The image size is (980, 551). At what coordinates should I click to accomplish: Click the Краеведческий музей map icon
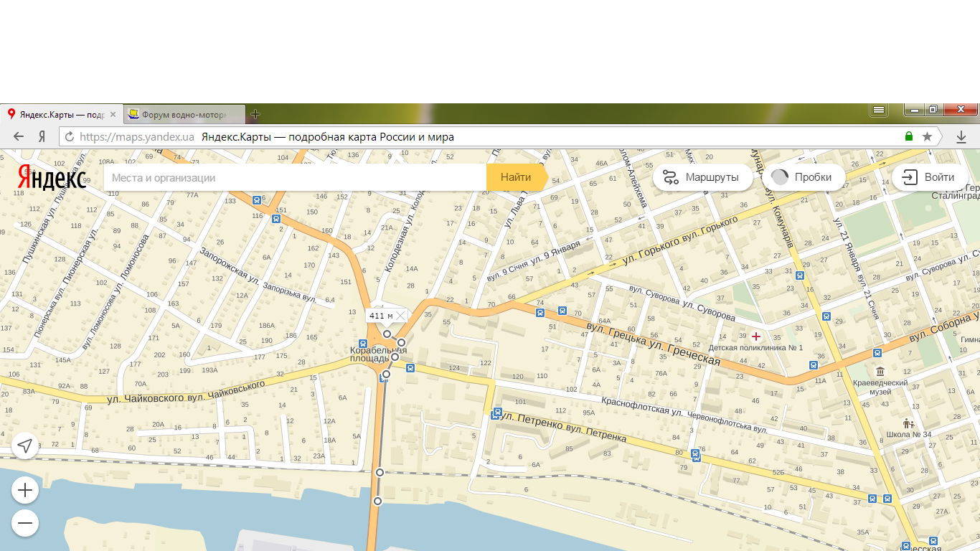tap(880, 371)
